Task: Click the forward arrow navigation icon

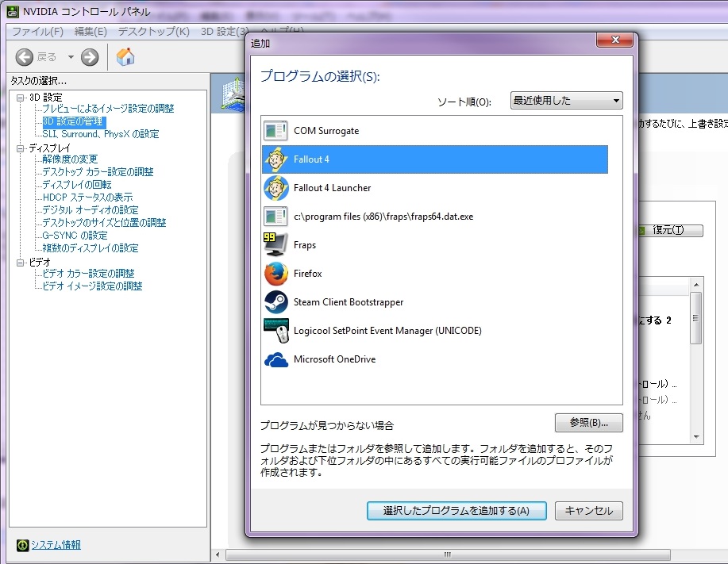Action: [x=90, y=58]
